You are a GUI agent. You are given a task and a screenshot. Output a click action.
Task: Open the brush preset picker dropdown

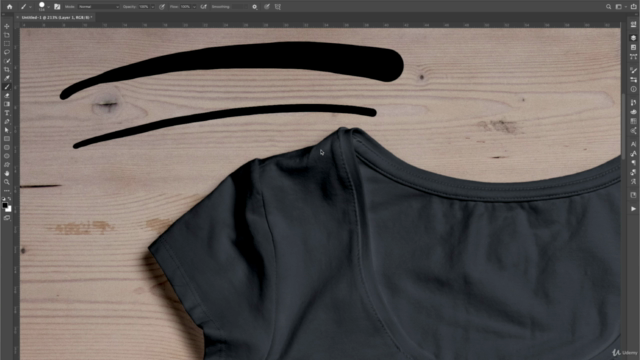point(48,7)
